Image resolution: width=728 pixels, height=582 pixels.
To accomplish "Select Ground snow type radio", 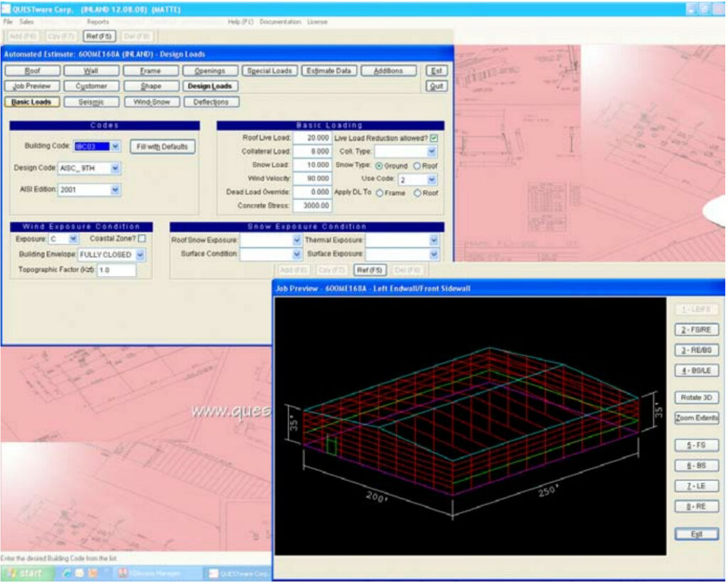I will coord(379,166).
